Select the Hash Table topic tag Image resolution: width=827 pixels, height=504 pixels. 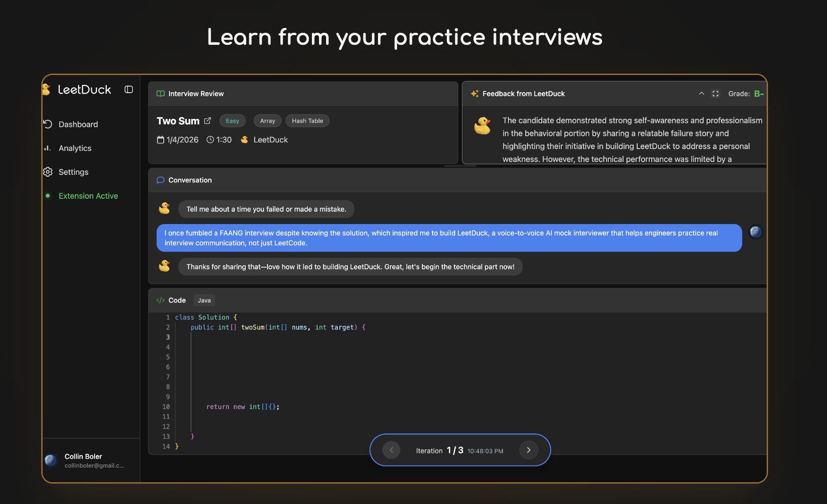pyautogui.click(x=307, y=121)
